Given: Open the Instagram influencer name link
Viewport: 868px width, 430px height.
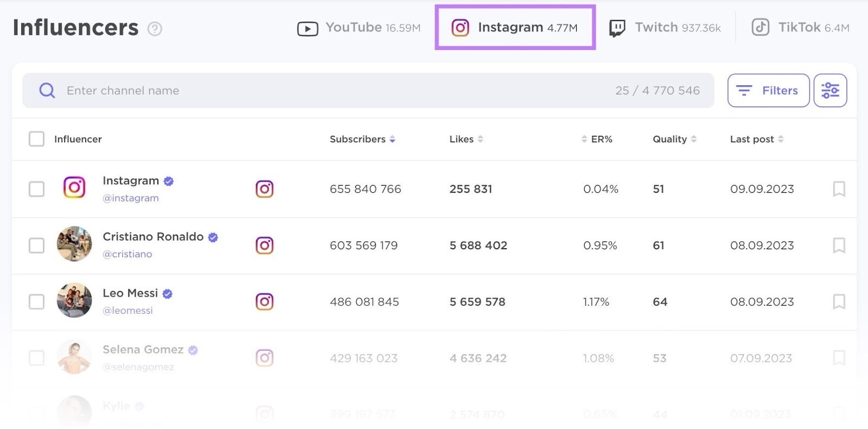Looking at the screenshot, I should [x=131, y=181].
